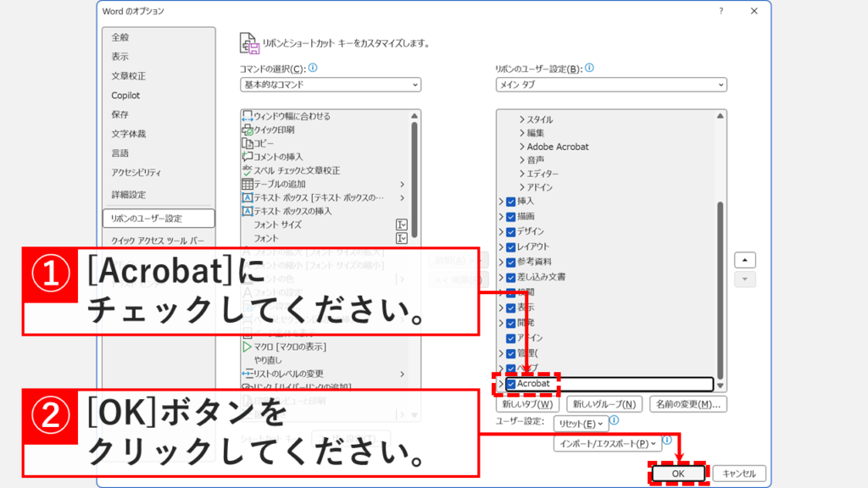Click the ribbon tabs list vertical scrollbar

721,291
